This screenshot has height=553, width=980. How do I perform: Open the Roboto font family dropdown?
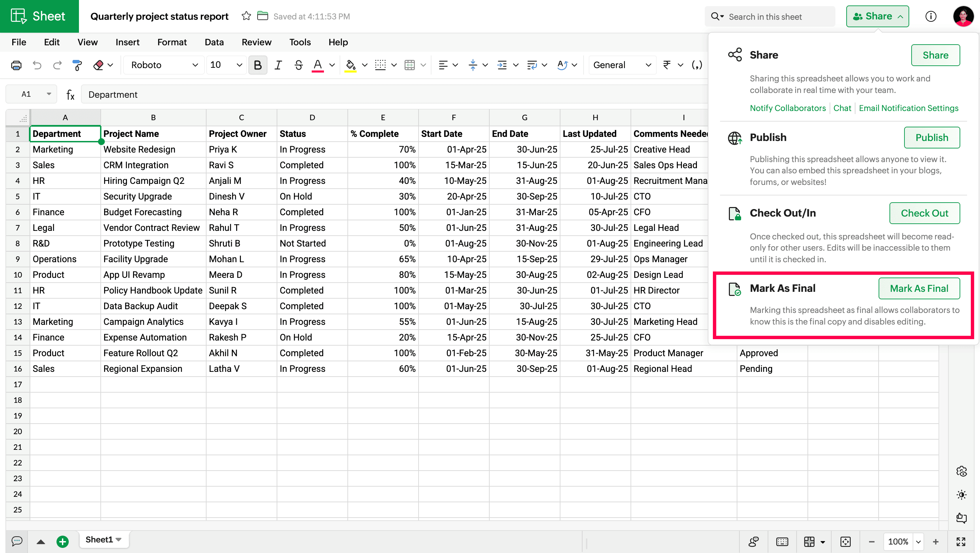point(164,65)
